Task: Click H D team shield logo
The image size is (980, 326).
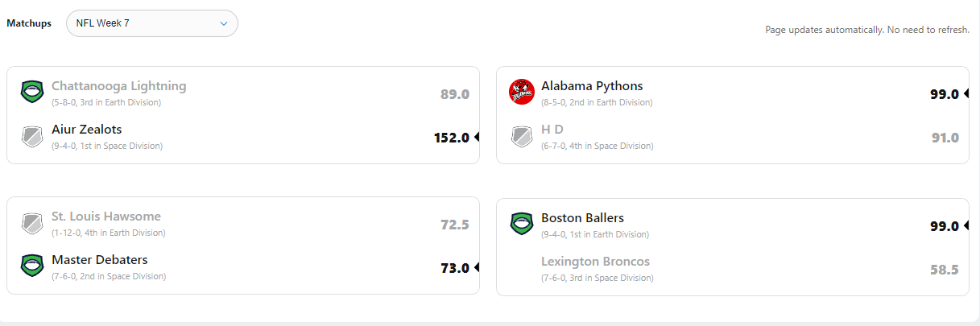Action: point(522,136)
